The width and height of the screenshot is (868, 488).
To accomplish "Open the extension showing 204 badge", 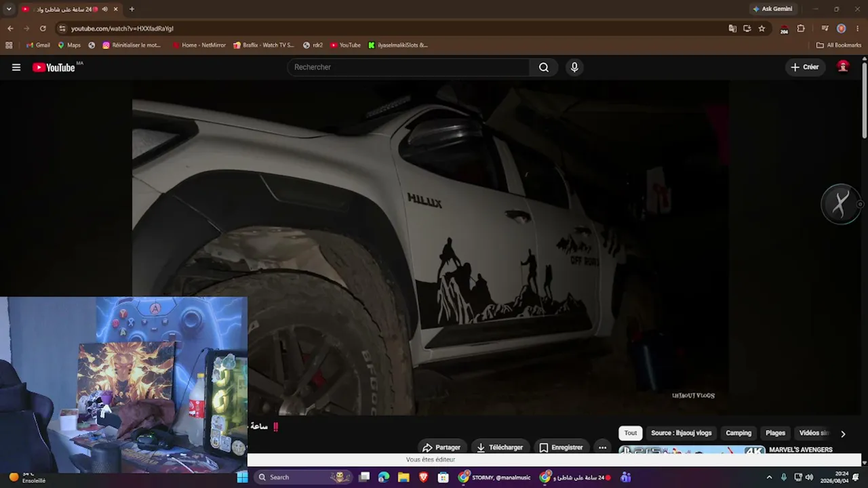I will [x=784, y=29].
